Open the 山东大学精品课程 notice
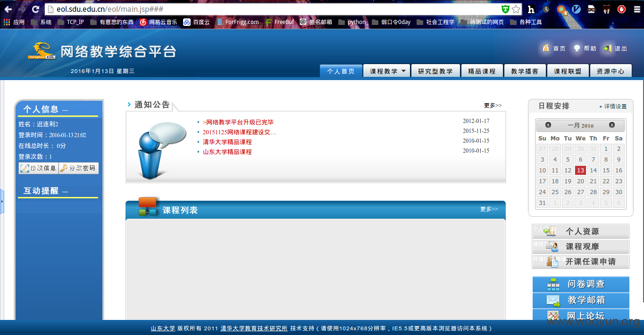The width and height of the screenshot is (644, 335). (x=227, y=152)
